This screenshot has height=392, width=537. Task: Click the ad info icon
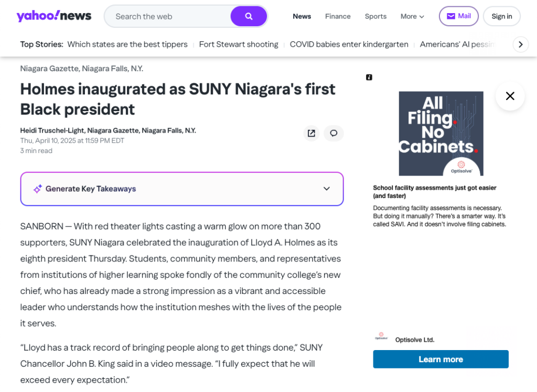(369, 78)
